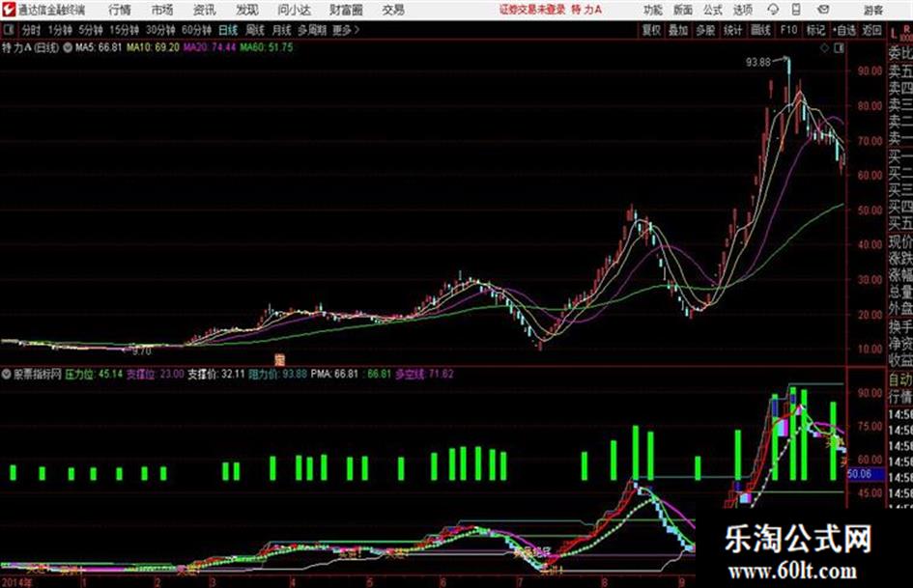
Task: Click the orange info marker on time axis
Action: [x=279, y=360]
